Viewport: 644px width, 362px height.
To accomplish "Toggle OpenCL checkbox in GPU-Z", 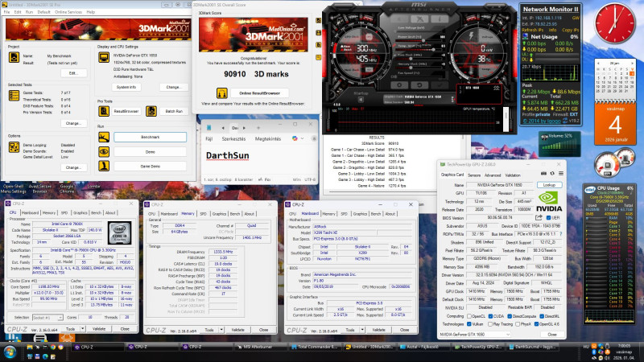I will [469, 316].
